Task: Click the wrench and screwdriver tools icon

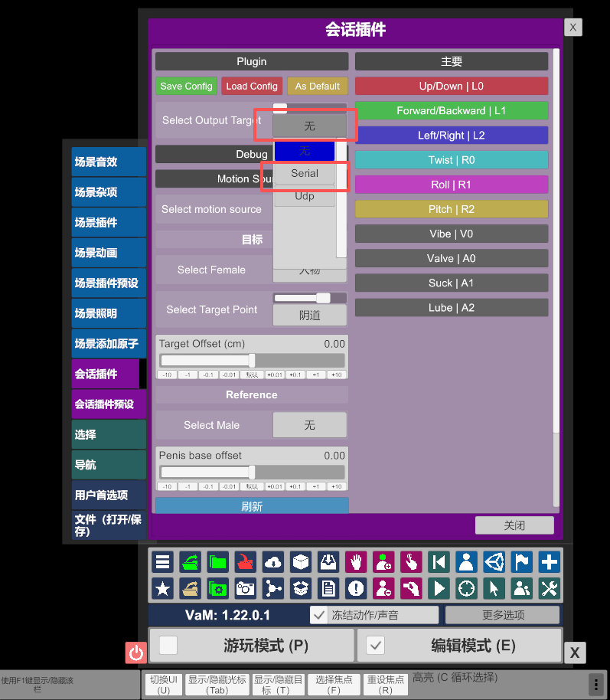Action: click(550, 588)
